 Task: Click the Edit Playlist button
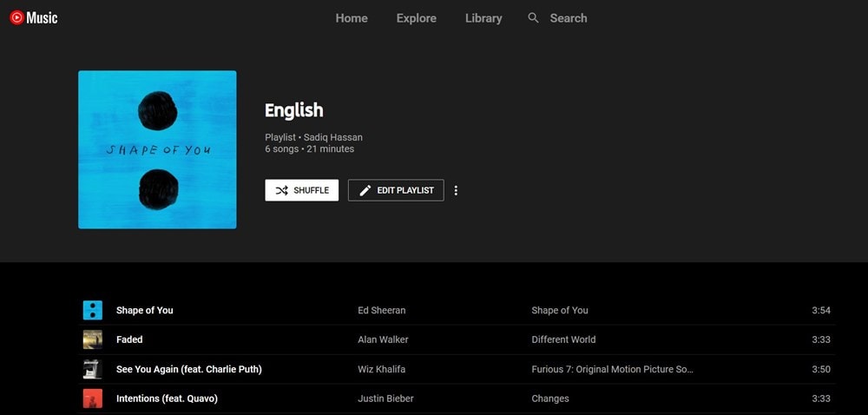click(x=396, y=190)
